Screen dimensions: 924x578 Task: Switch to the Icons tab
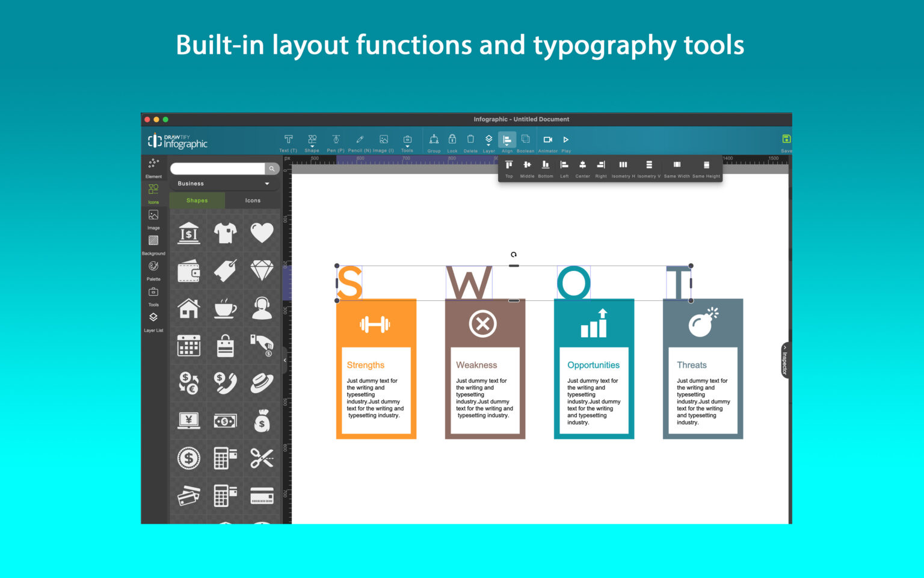pyautogui.click(x=252, y=200)
